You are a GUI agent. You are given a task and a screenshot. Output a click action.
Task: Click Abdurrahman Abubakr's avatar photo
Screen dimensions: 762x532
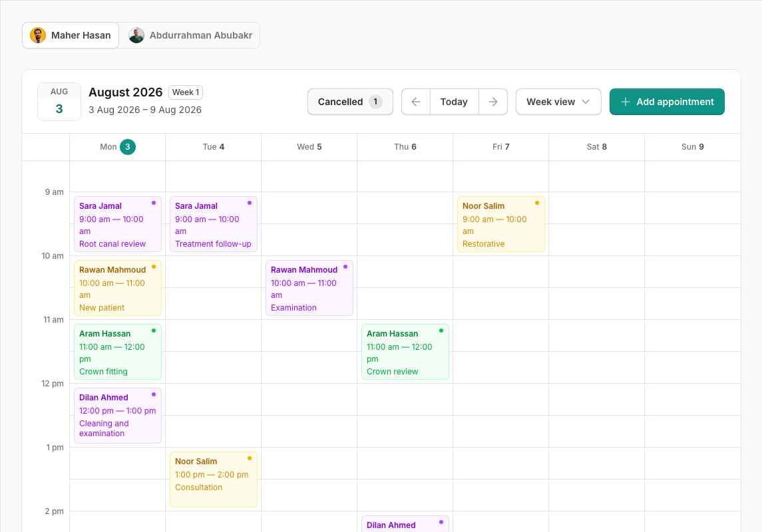tap(136, 35)
